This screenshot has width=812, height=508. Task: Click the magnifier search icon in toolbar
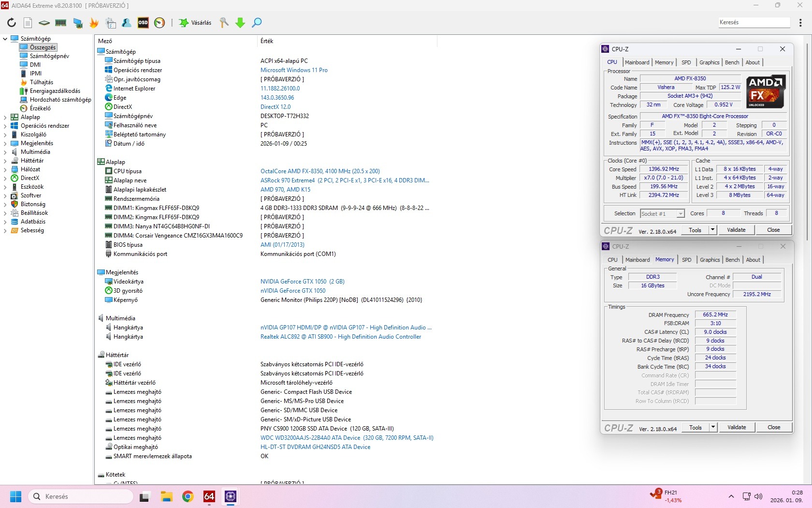pyautogui.click(x=257, y=23)
